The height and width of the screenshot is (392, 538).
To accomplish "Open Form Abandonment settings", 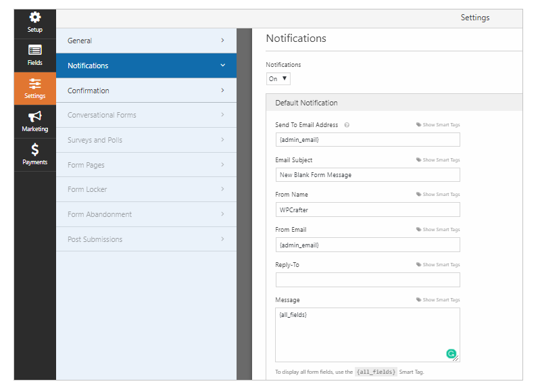I will tap(146, 214).
